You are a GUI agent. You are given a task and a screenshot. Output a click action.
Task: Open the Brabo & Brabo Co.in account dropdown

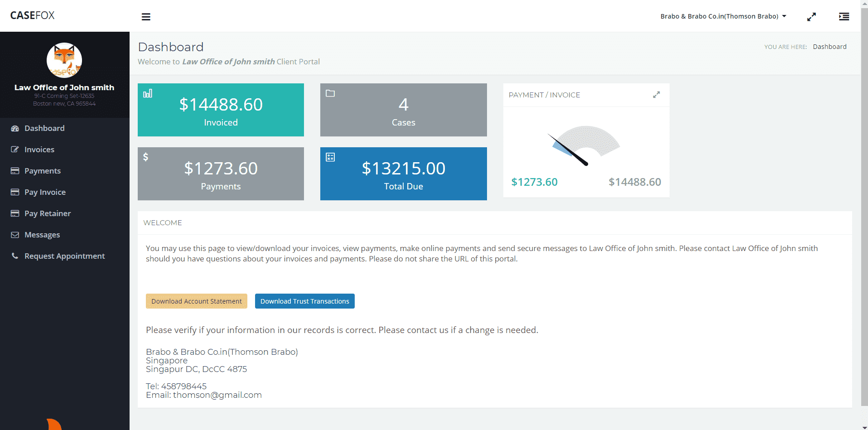pos(723,16)
